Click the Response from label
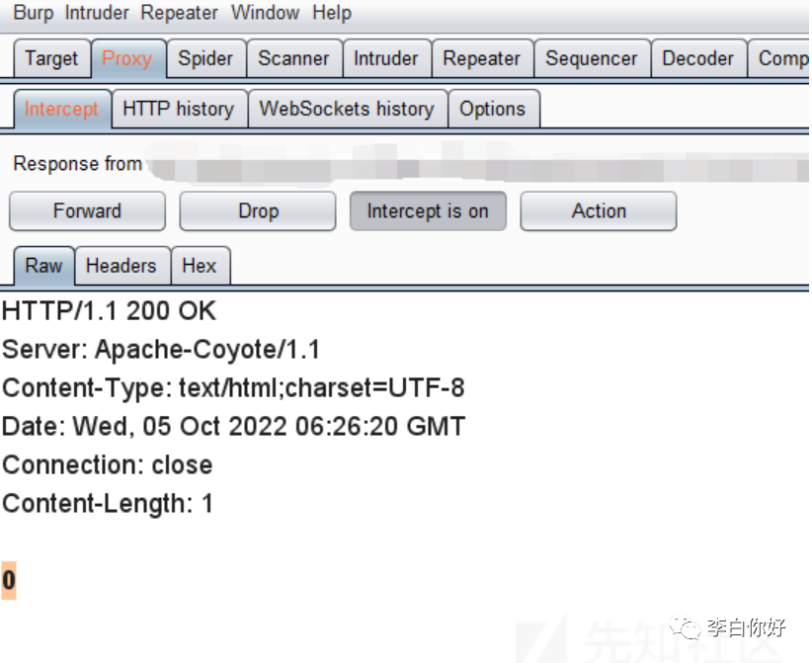 coord(78,164)
